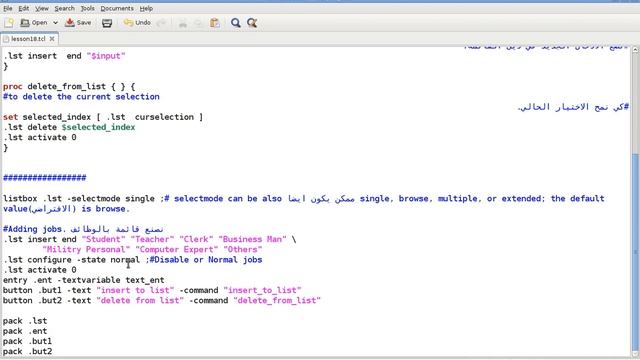Viewport: 640px width, 360px height.
Task: Paste from clipboard icon
Action: click(x=215, y=23)
